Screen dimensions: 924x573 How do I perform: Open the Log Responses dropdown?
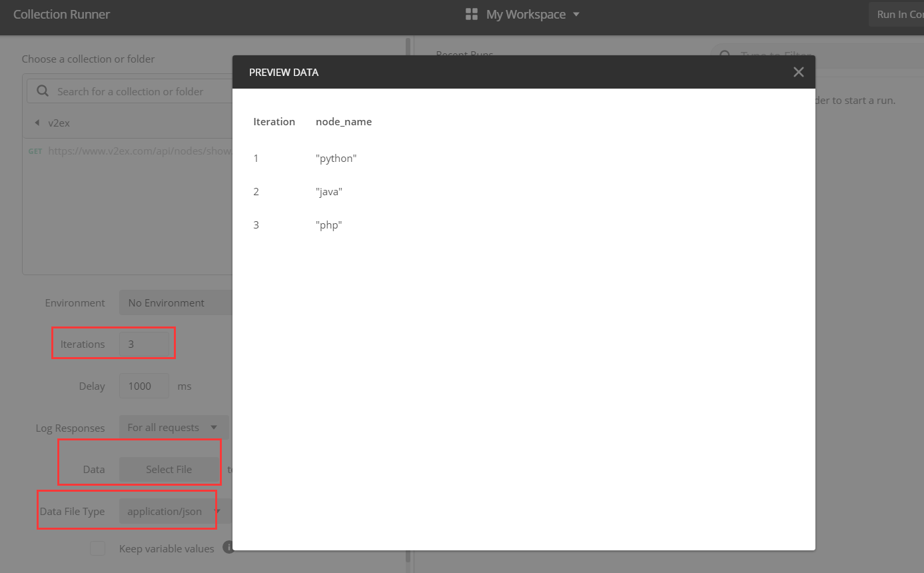tap(173, 427)
